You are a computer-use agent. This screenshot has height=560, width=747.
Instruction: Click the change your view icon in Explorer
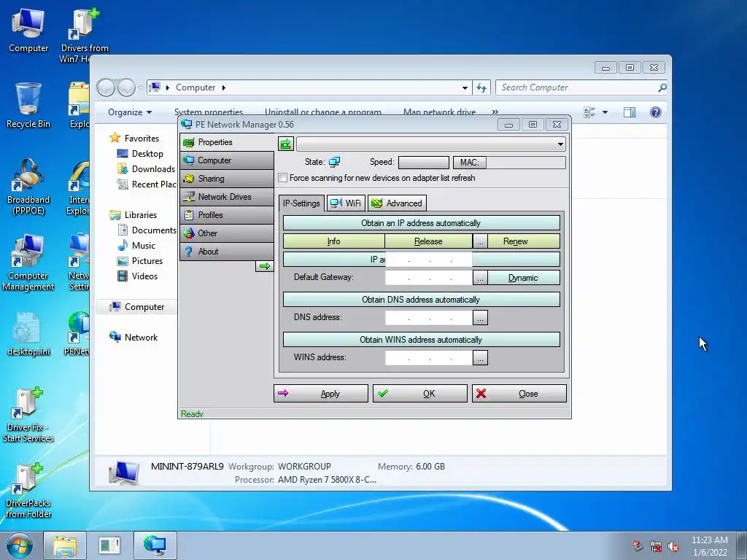(589, 112)
